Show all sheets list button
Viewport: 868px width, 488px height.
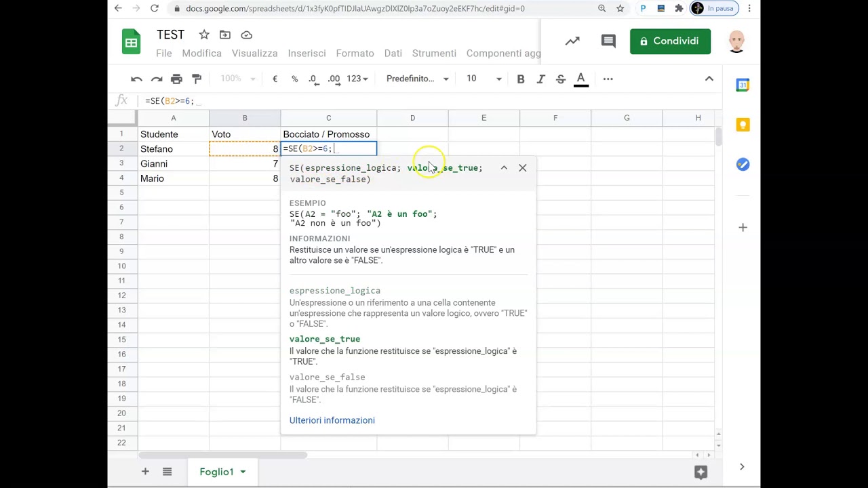(167, 472)
